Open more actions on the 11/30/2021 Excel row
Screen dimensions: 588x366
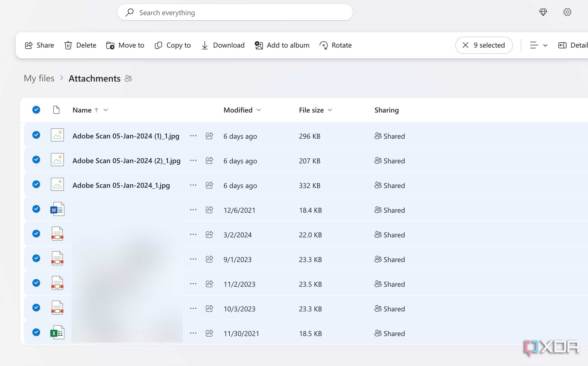point(193,333)
